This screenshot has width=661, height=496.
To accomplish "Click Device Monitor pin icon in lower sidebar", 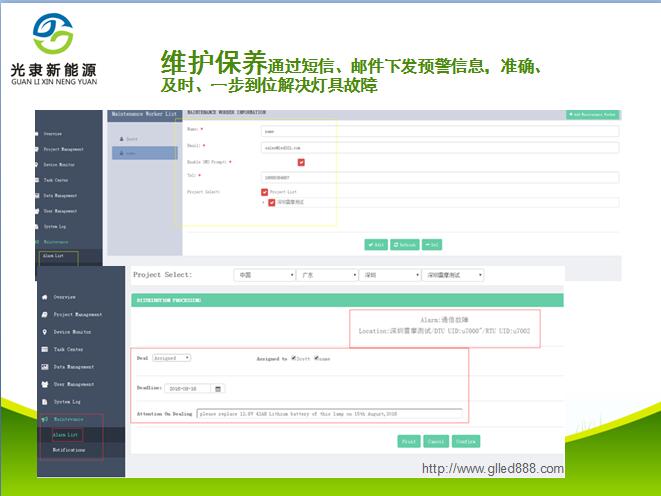I will (x=44, y=332).
